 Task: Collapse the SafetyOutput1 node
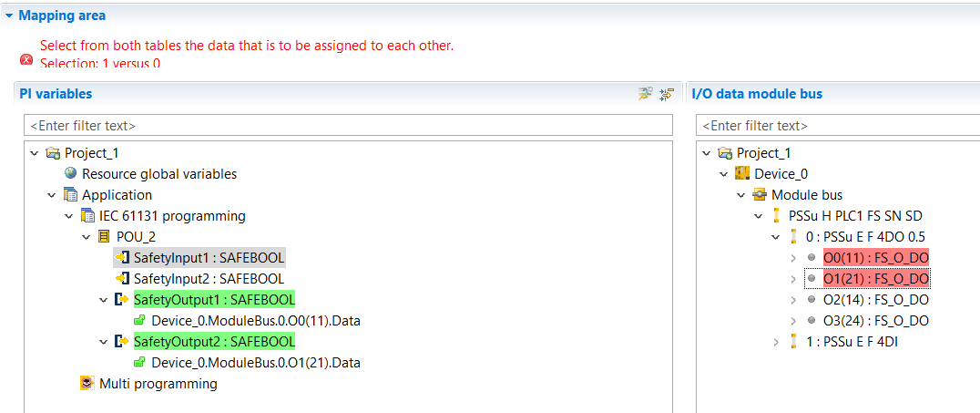(x=105, y=300)
